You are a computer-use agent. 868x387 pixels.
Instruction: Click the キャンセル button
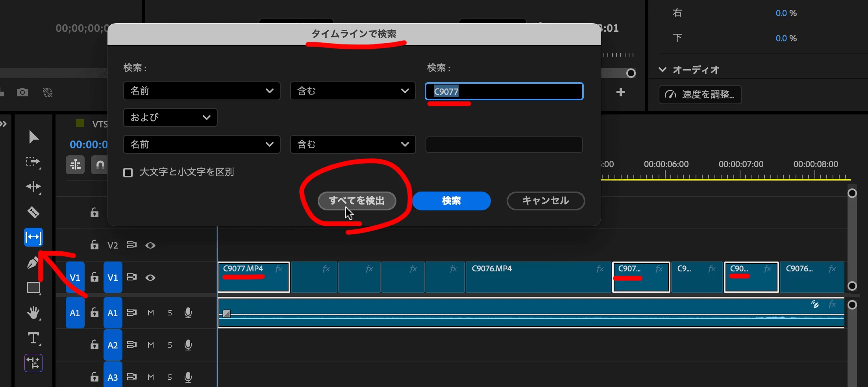tap(546, 201)
